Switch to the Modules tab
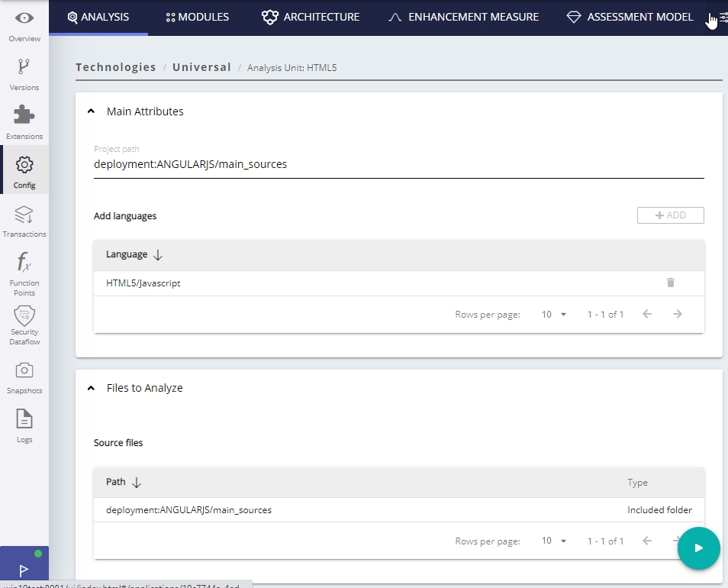Image resolution: width=728 pixels, height=588 pixels. (x=198, y=17)
